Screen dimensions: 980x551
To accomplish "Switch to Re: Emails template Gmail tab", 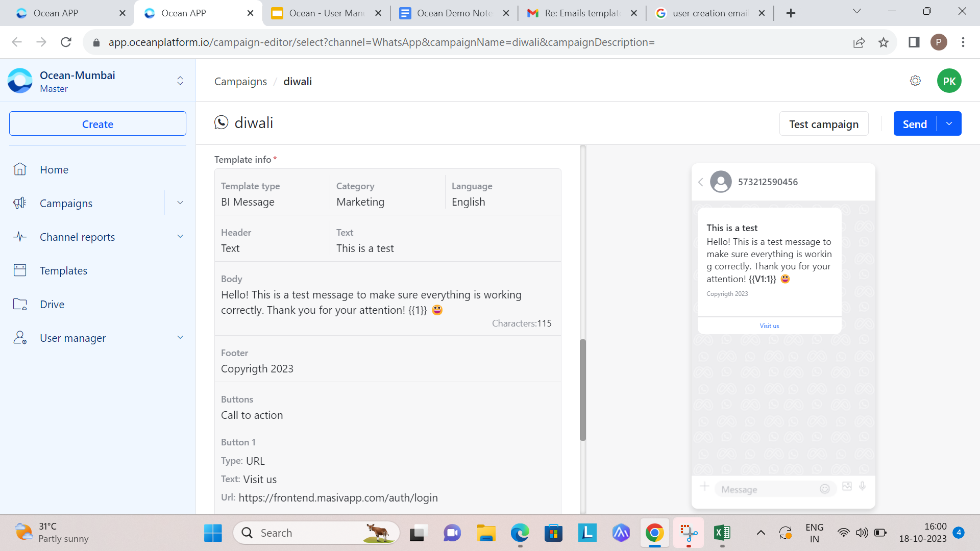I will click(582, 13).
